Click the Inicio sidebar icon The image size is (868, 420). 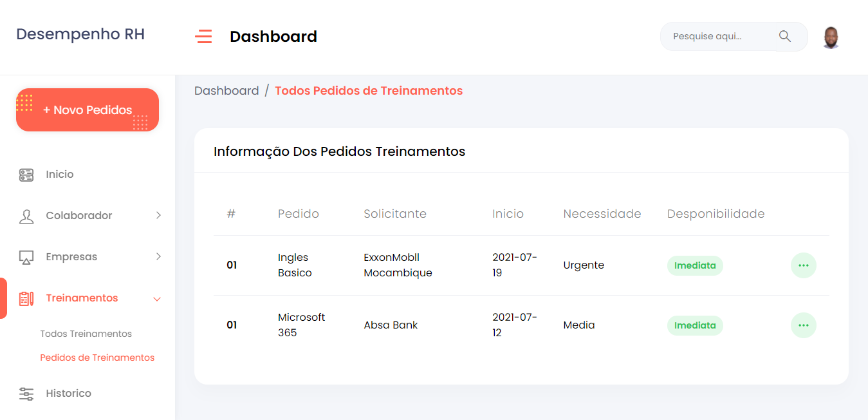(x=26, y=175)
